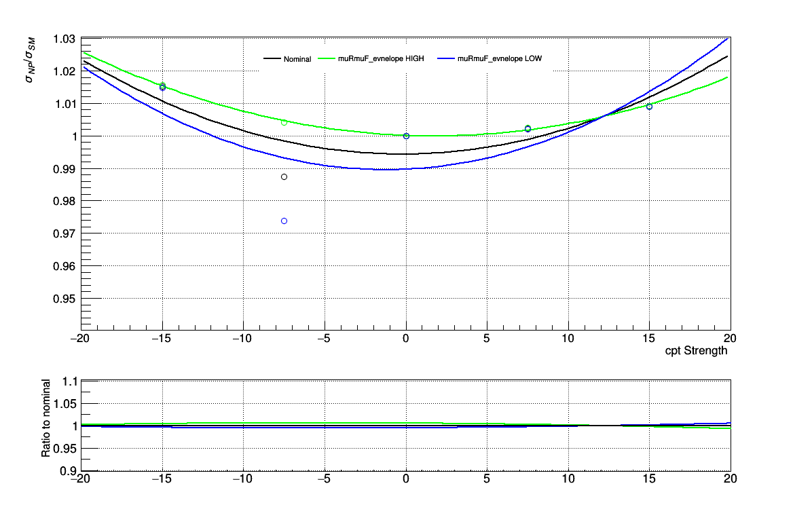Click the overlapping markers at cpt 0
The width and height of the screenshot is (812, 524).
[406, 136]
